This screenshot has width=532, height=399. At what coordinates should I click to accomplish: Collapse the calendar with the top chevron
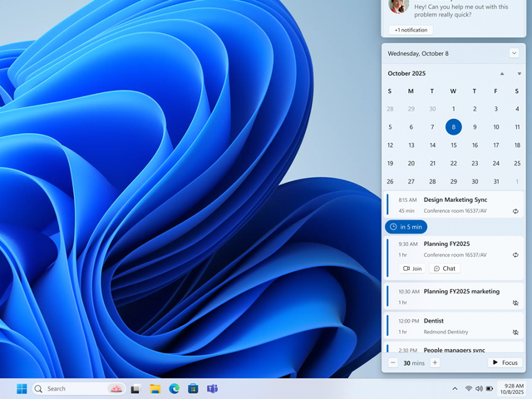coord(515,53)
